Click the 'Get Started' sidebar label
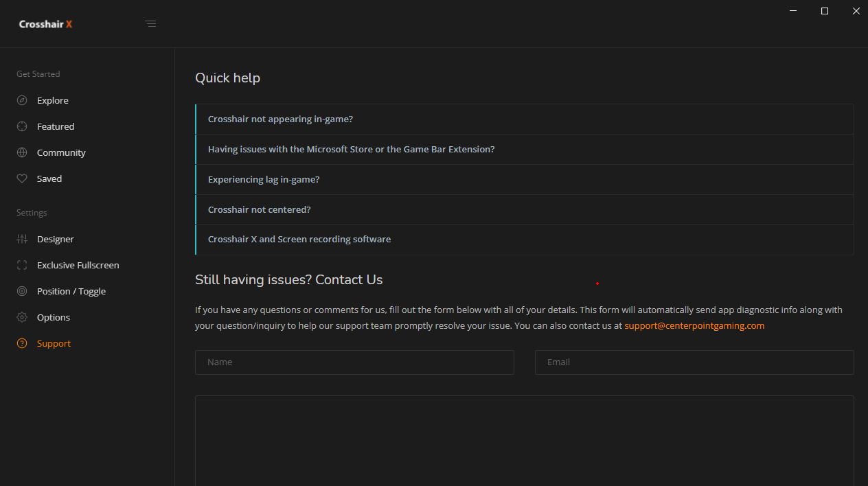The image size is (868, 486). click(38, 73)
